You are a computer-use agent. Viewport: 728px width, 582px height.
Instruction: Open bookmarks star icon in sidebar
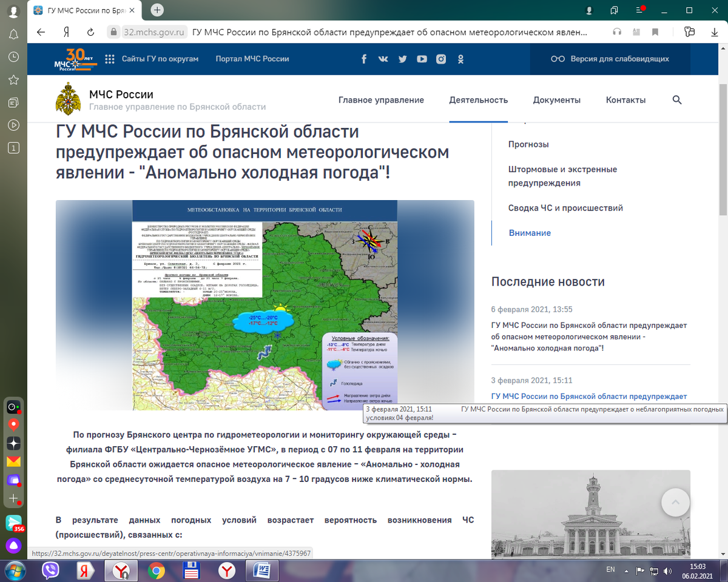13,79
